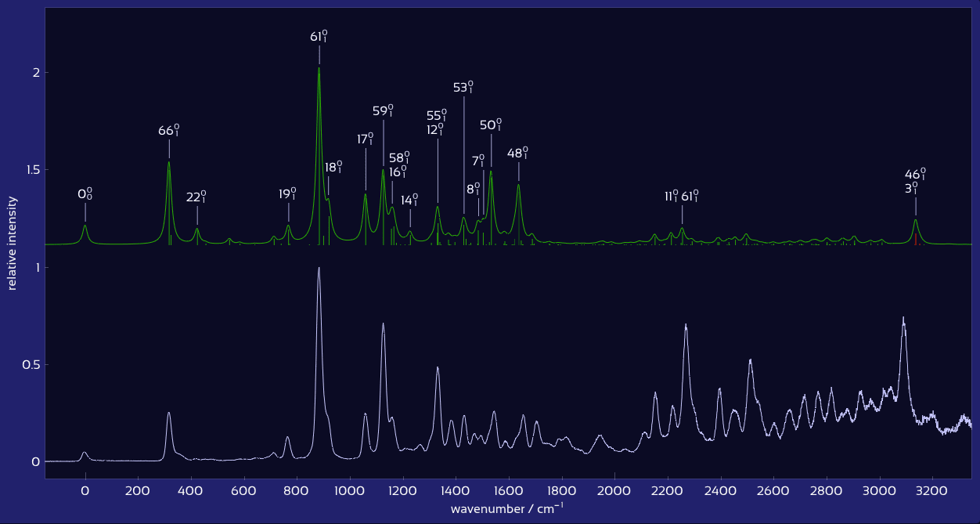980x524 pixels.
Task: Click the red stick under the 46⁰₁ peak
Action: coord(916,239)
